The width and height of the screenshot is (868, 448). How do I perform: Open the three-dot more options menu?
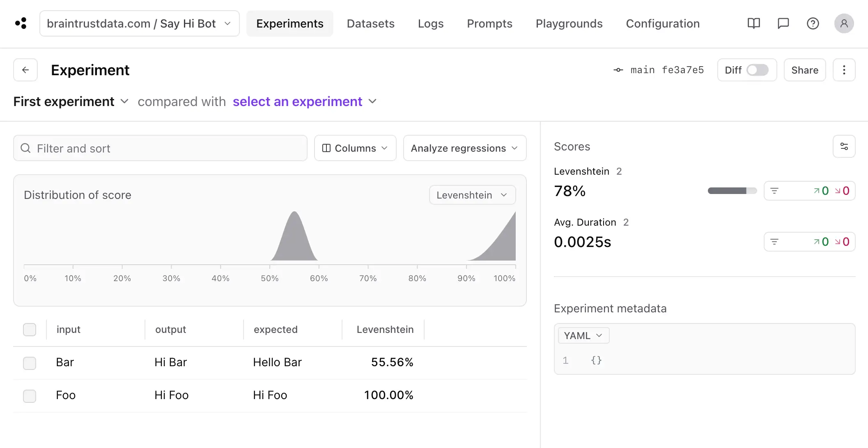pos(844,70)
